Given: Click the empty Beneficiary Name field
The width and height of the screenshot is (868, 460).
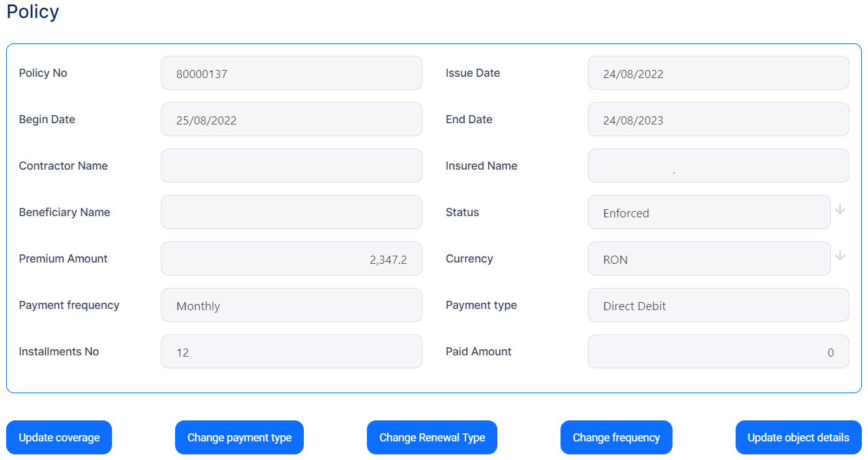Looking at the screenshot, I should 291,212.
